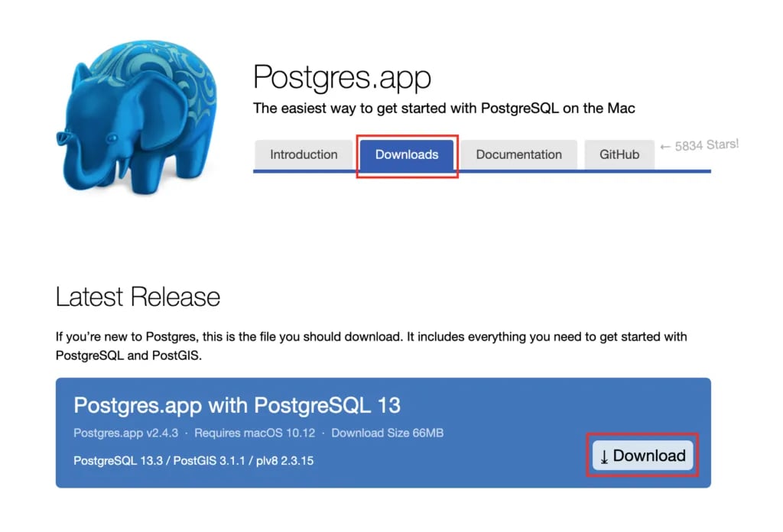
Task: Switch to the Downloads tab
Action: coord(407,154)
